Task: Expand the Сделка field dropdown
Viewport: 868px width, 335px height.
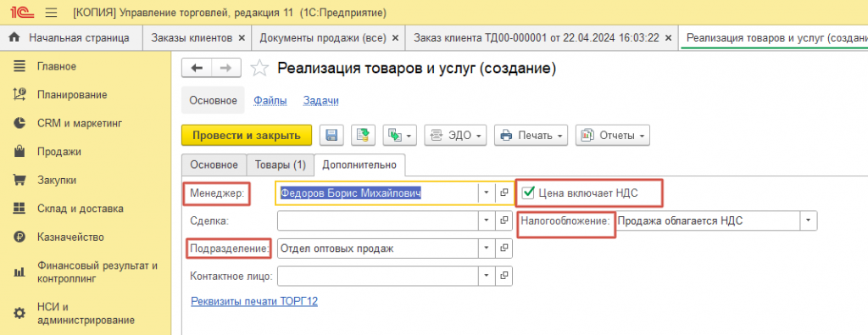Action: point(486,221)
